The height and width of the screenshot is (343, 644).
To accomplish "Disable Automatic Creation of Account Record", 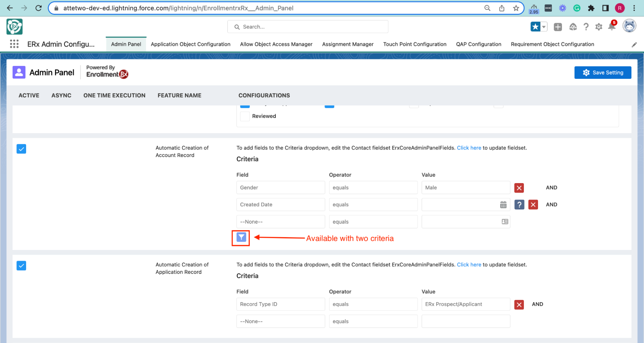I will [x=21, y=149].
